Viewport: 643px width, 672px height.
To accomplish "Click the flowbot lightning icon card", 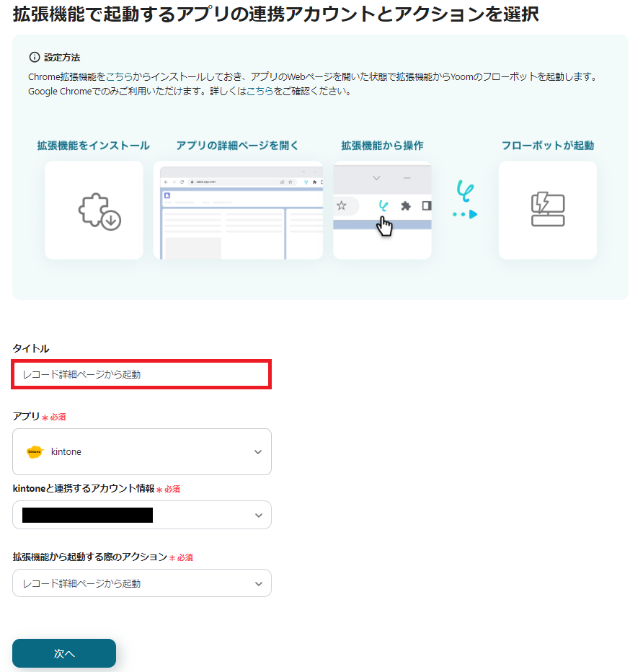I will 547,210.
